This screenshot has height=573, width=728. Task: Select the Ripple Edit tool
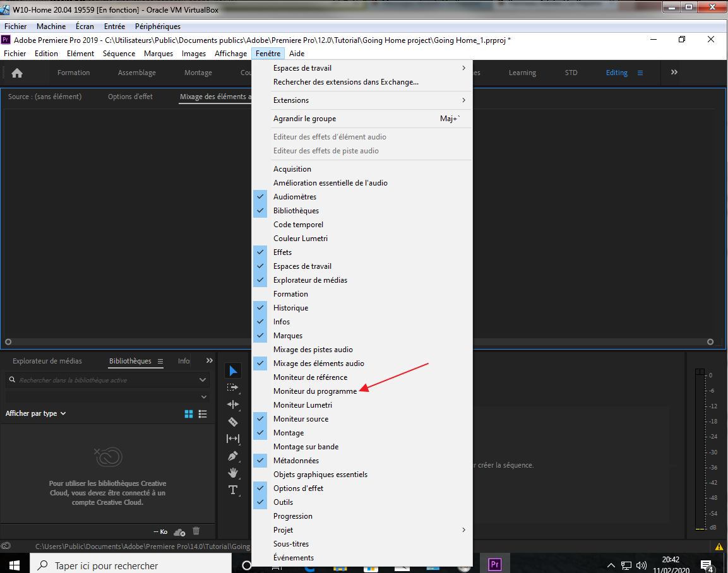click(233, 405)
